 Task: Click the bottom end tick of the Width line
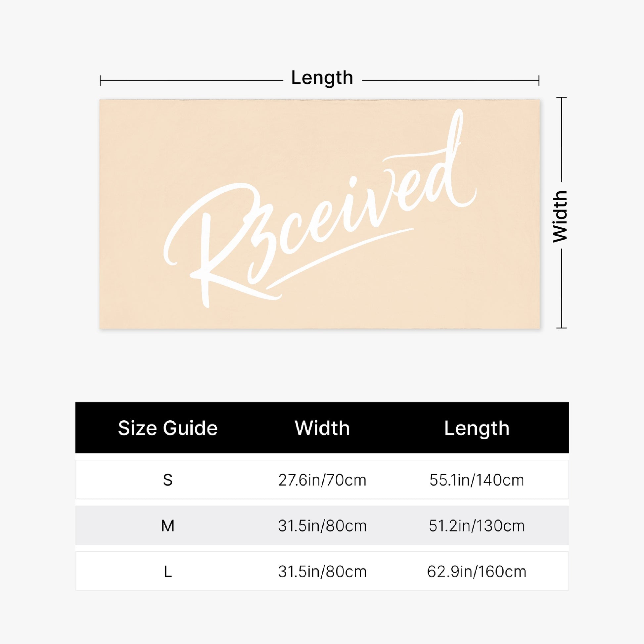[562, 328]
